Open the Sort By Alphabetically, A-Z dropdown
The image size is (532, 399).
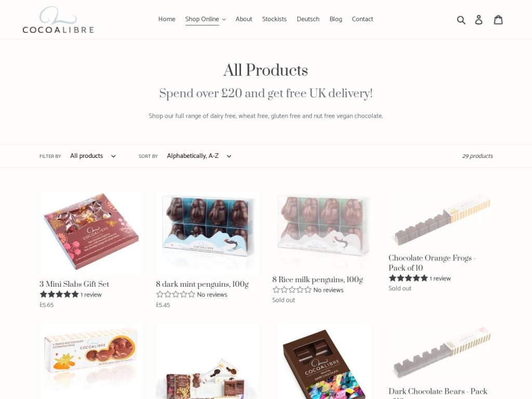pos(199,156)
